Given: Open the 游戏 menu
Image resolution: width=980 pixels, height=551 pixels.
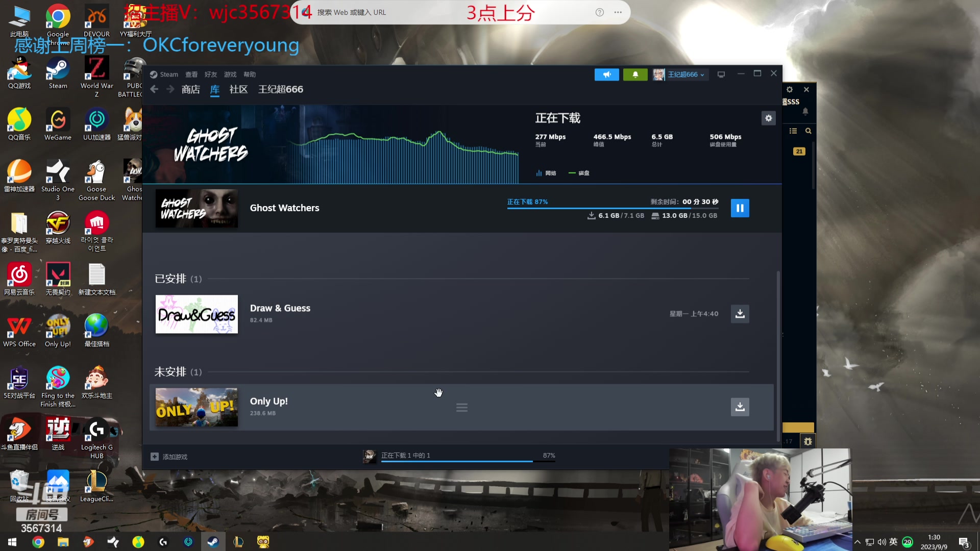Looking at the screenshot, I should point(230,74).
